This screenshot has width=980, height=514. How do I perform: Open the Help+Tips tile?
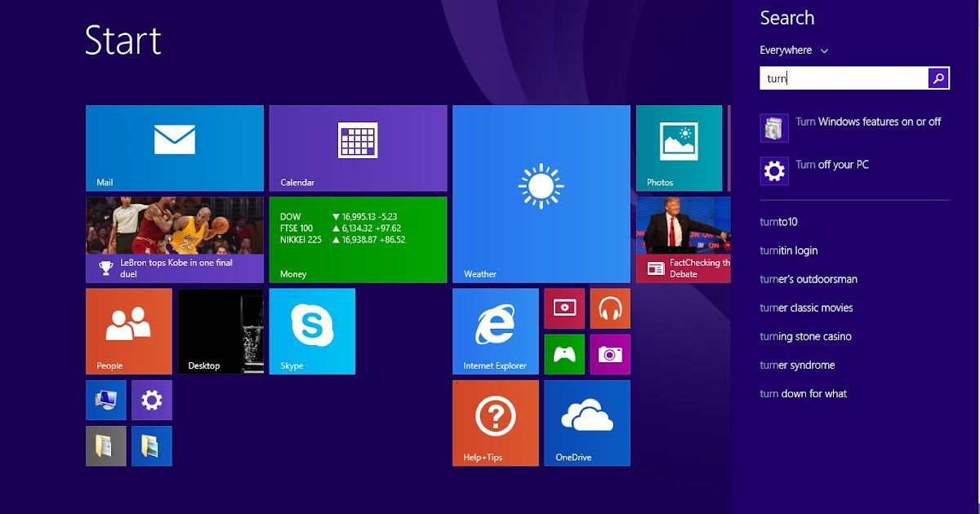(495, 423)
